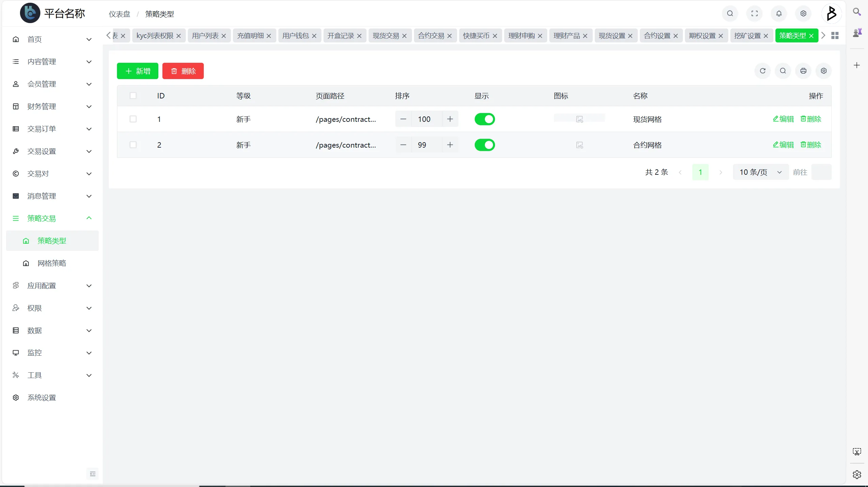Screen dimensions: 868x487
Task: Click browser sidebar plus icon
Action: click(857, 65)
